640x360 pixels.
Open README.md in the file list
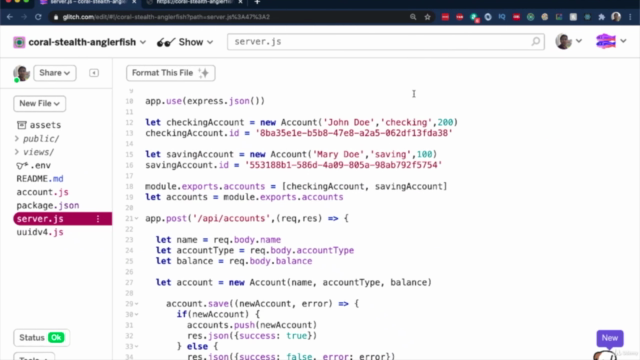pos(40,178)
